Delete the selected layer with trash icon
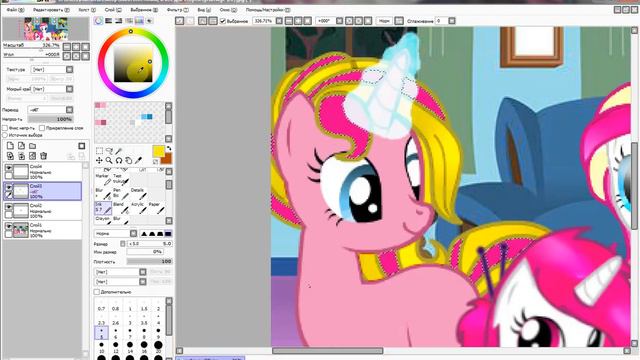Viewport: 640px width, 360px height. [x=44, y=156]
